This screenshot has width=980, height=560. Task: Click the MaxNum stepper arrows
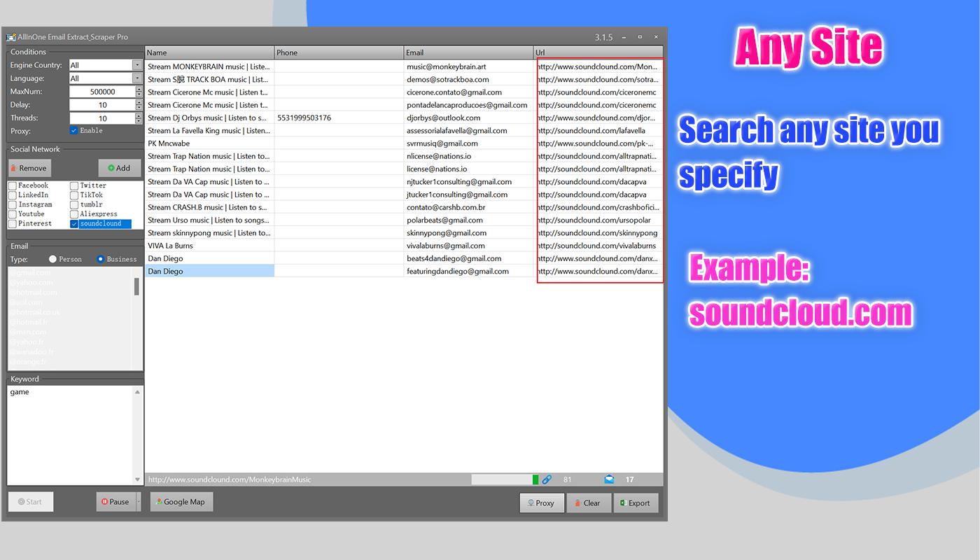point(139,92)
